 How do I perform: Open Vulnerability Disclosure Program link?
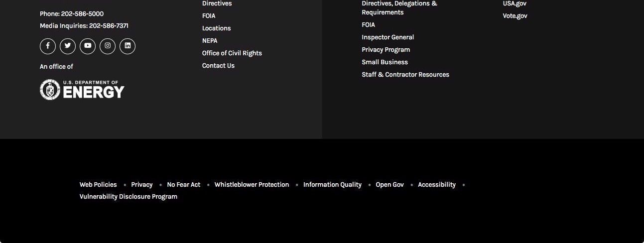[x=129, y=197]
